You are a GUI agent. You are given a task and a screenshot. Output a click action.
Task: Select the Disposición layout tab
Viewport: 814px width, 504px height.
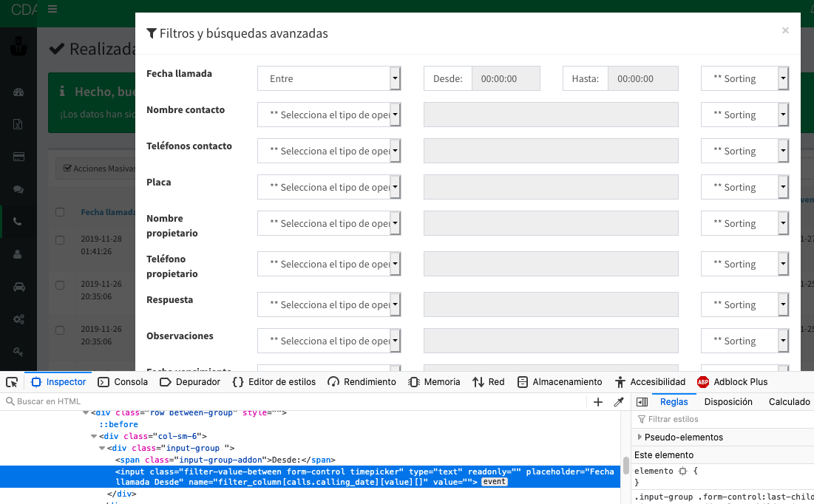tap(728, 402)
